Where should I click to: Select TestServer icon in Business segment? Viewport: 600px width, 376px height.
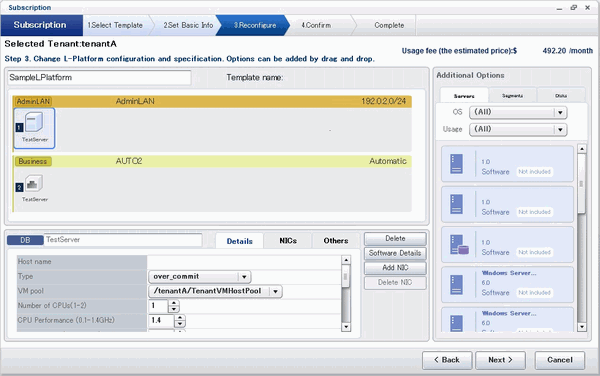click(x=34, y=184)
